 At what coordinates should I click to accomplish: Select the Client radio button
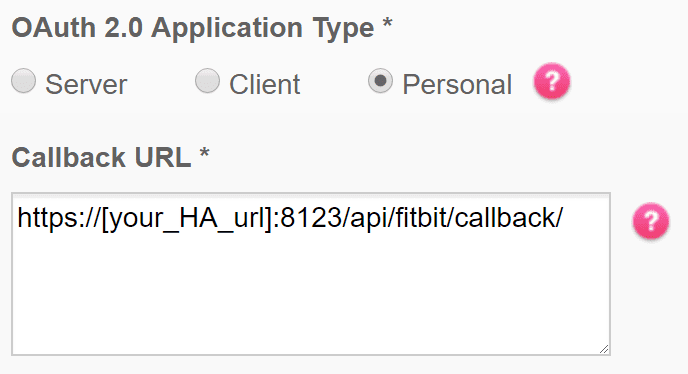[x=207, y=81]
